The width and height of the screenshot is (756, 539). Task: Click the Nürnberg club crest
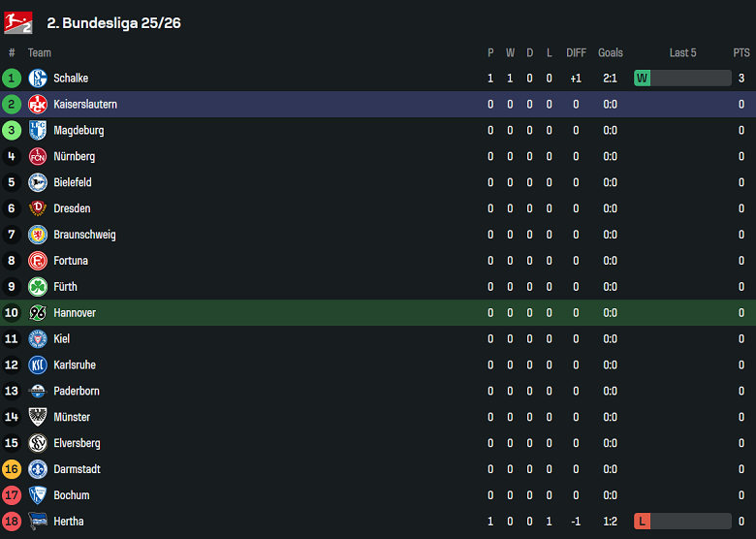coord(38,157)
